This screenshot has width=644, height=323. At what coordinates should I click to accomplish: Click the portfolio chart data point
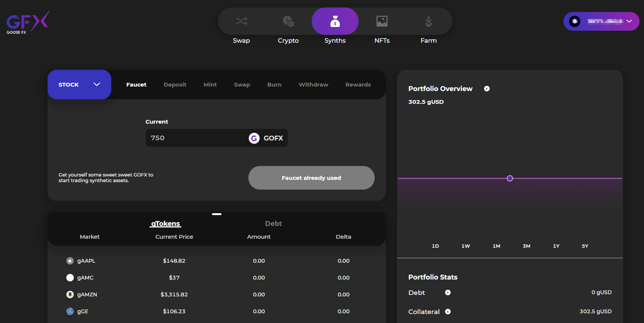point(510,178)
